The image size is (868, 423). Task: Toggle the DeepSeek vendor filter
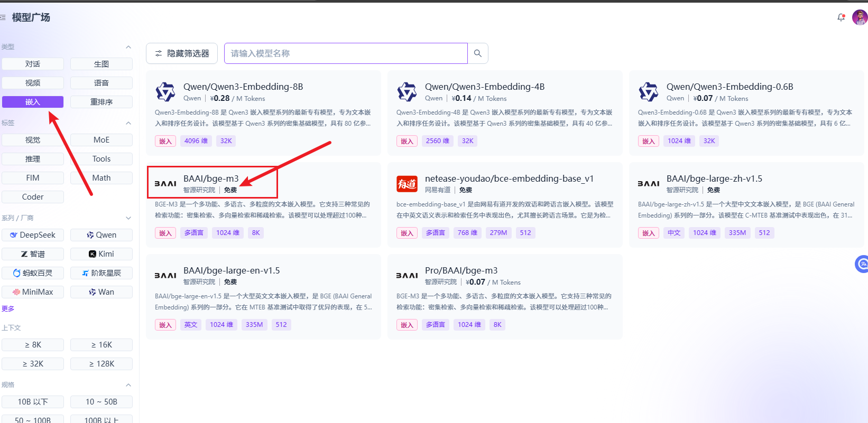coord(33,235)
